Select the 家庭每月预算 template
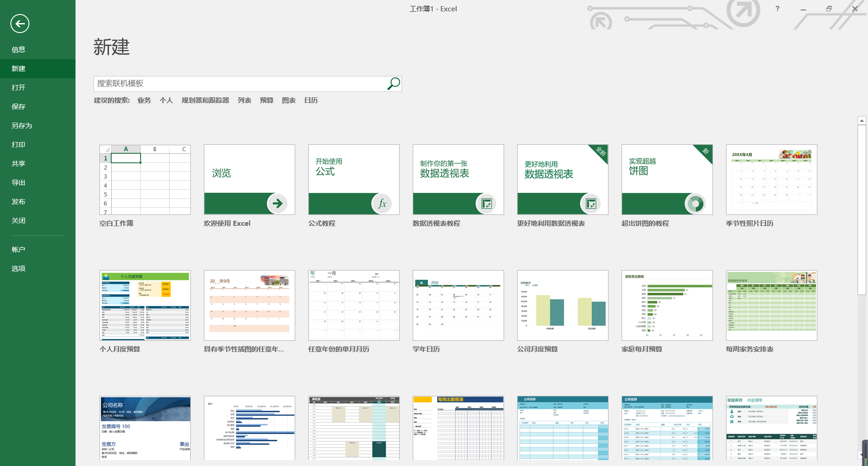 (667, 305)
